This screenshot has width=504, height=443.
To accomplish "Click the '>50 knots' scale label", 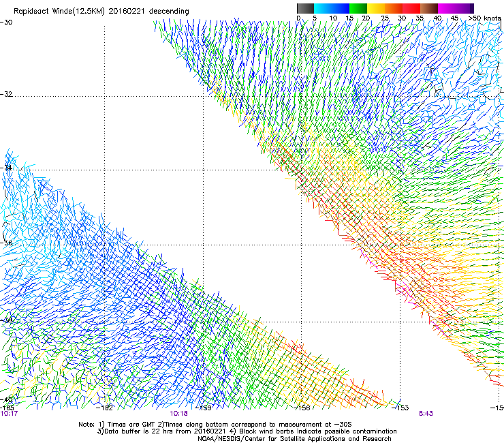I will [485, 18].
